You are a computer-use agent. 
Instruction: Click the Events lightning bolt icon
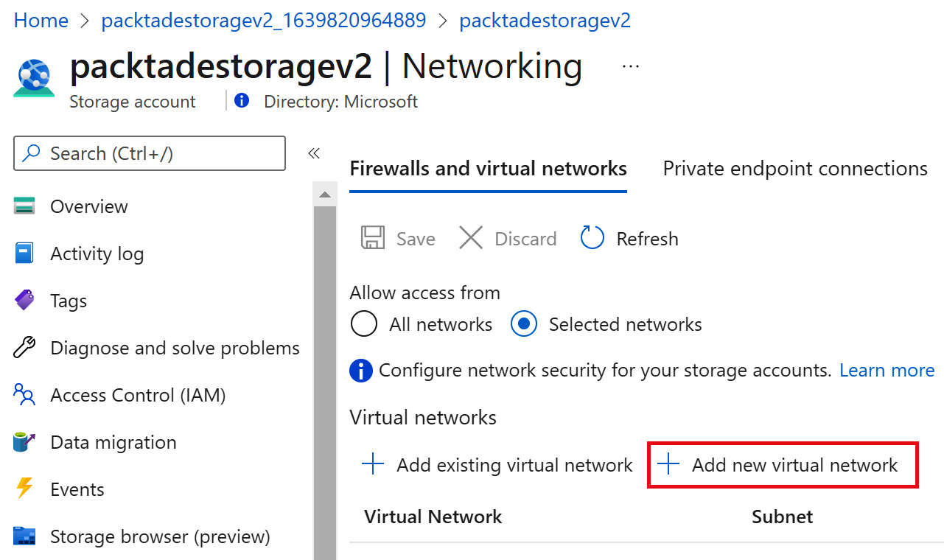(x=24, y=489)
